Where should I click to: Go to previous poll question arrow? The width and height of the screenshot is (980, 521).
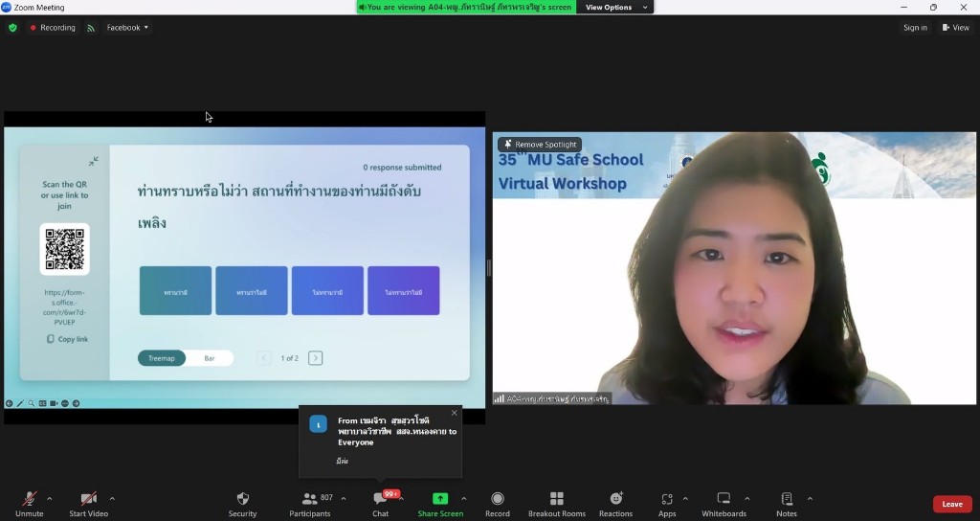coord(264,358)
